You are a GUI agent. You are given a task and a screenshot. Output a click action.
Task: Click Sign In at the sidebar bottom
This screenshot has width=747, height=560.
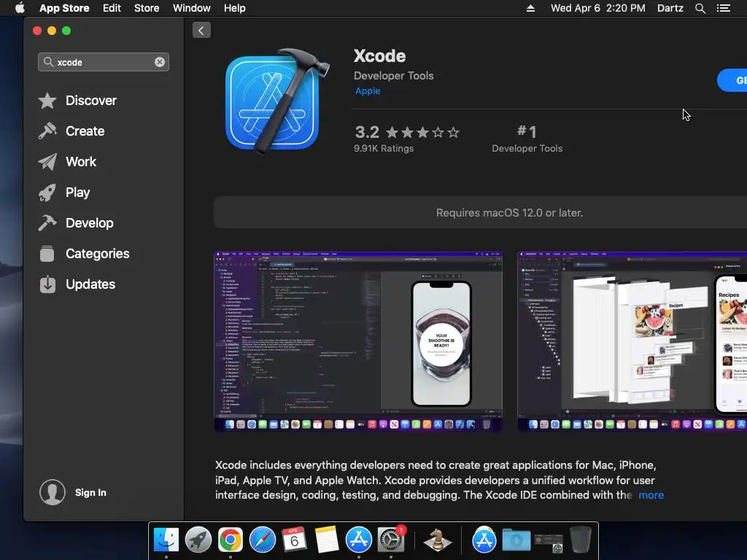tap(90, 492)
